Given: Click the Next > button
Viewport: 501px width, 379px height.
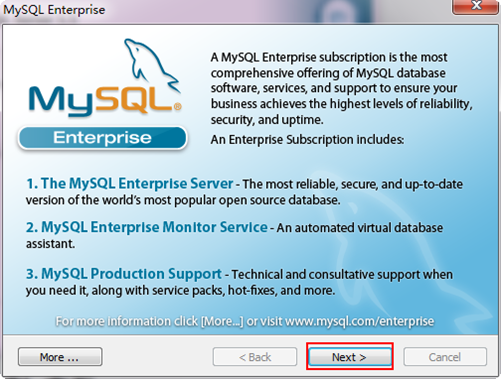Looking at the screenshot, I should [350, 357].
